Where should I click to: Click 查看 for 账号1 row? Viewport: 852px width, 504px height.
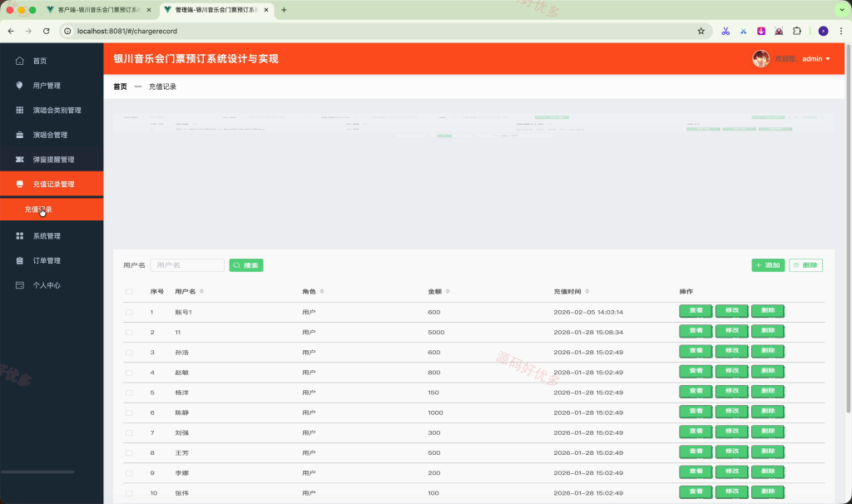696,311
